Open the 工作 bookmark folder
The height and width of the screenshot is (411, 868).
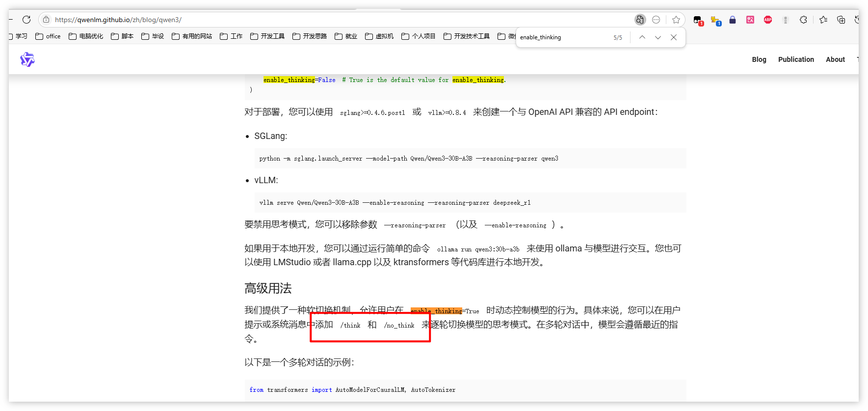point(231,36)
